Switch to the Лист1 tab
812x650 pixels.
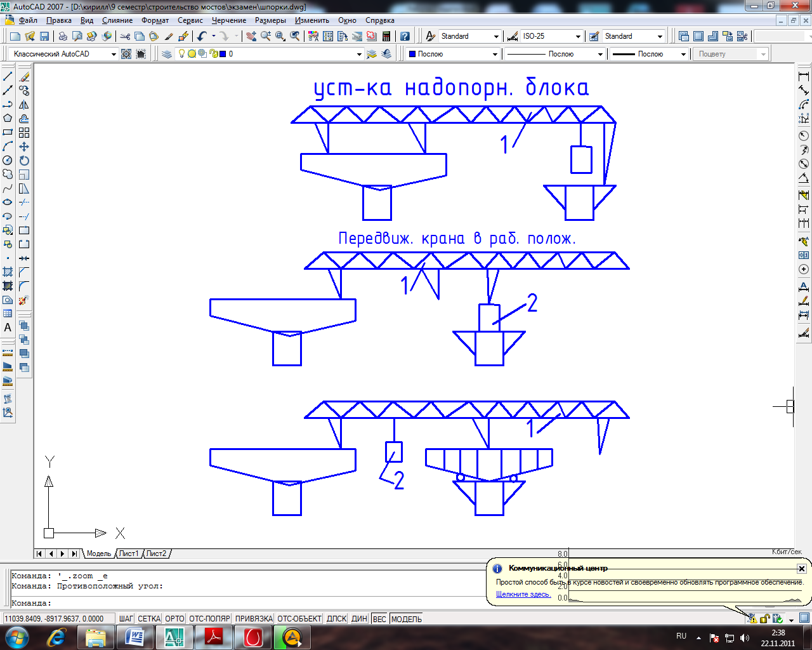(x=129, y=554)
